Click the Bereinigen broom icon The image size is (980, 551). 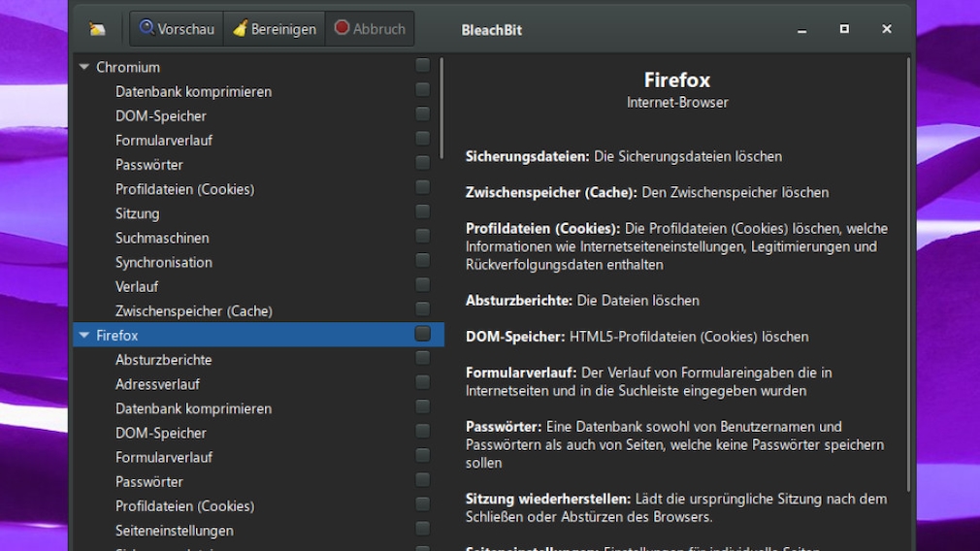[x=240, y=28]
